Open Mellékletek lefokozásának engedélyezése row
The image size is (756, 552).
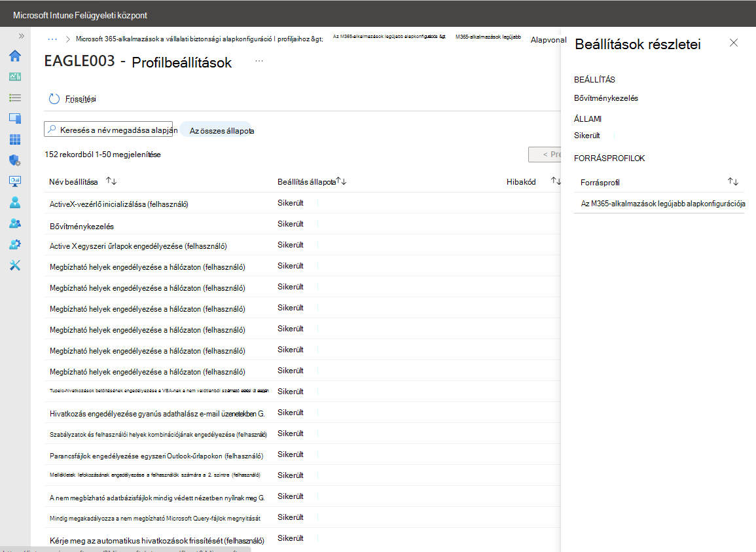(154, 475)
